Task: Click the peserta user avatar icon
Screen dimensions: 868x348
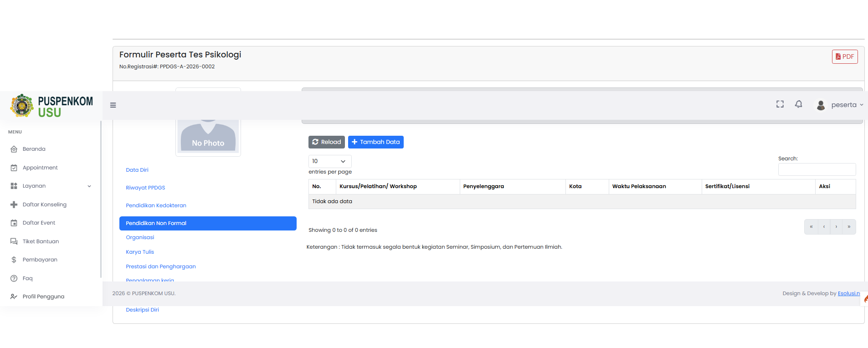Action: [821, 105]
